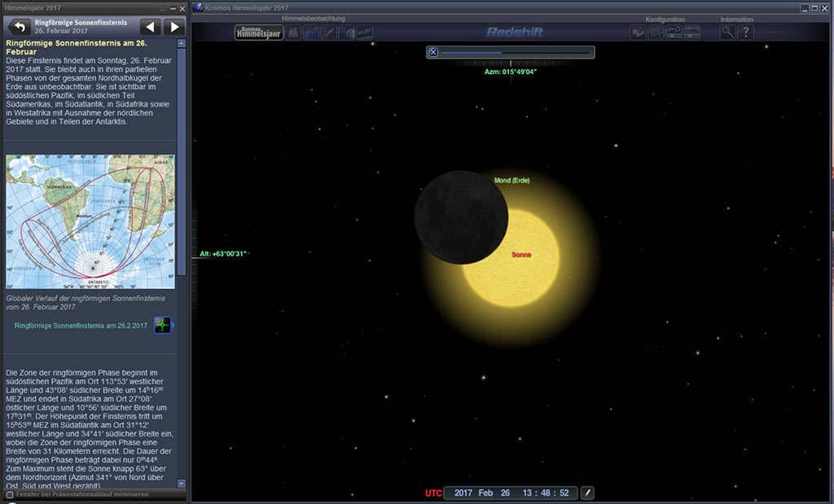Click the third Himmelsbeobachtung toolbar icon
The width and height of the screenshot is (834, 504).
point(329,33)
